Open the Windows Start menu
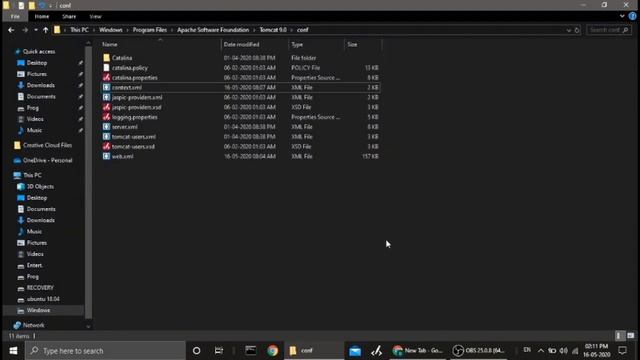The image size is (640, 360). (13, 351)
